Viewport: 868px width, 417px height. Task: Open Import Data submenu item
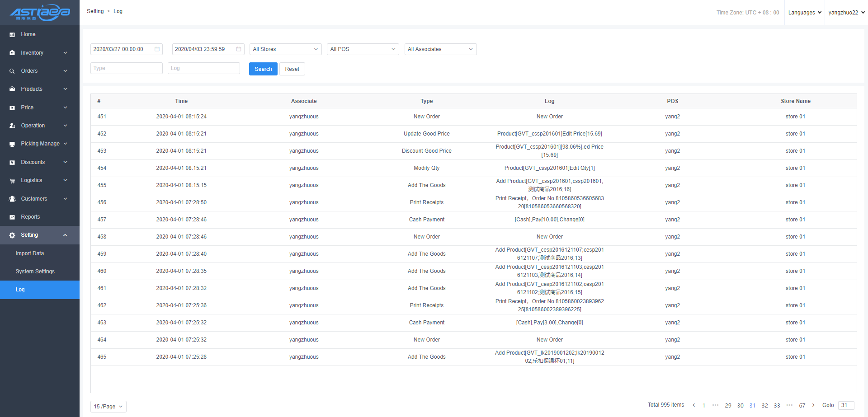pyautogui.click(x=30, y=253)
